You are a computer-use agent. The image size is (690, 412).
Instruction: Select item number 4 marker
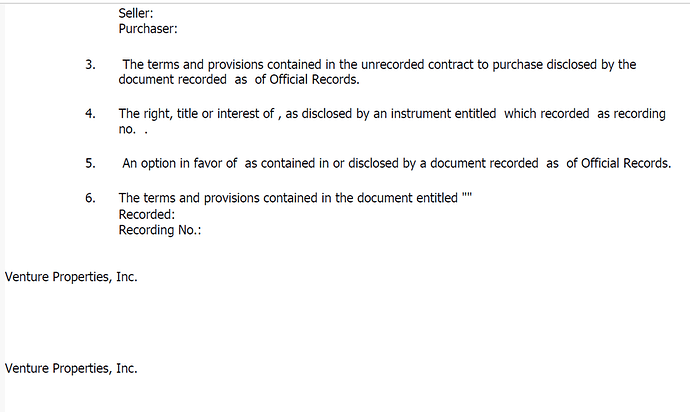tap(90, 114)
